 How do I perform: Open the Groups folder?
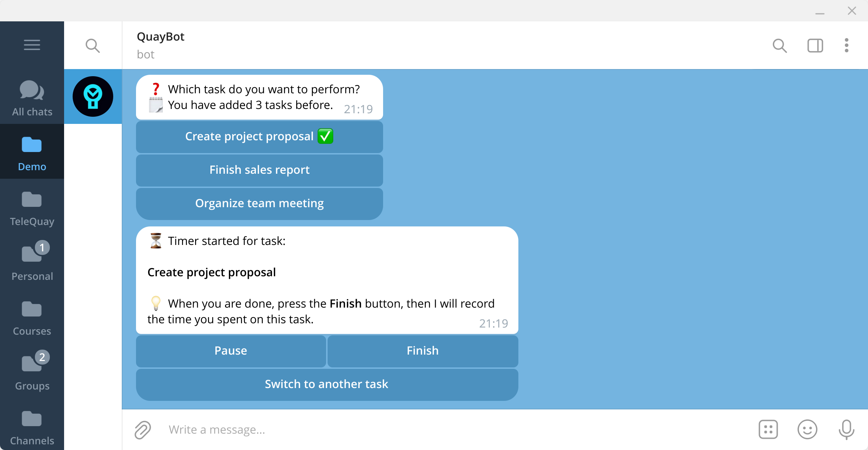pos(32,372)
